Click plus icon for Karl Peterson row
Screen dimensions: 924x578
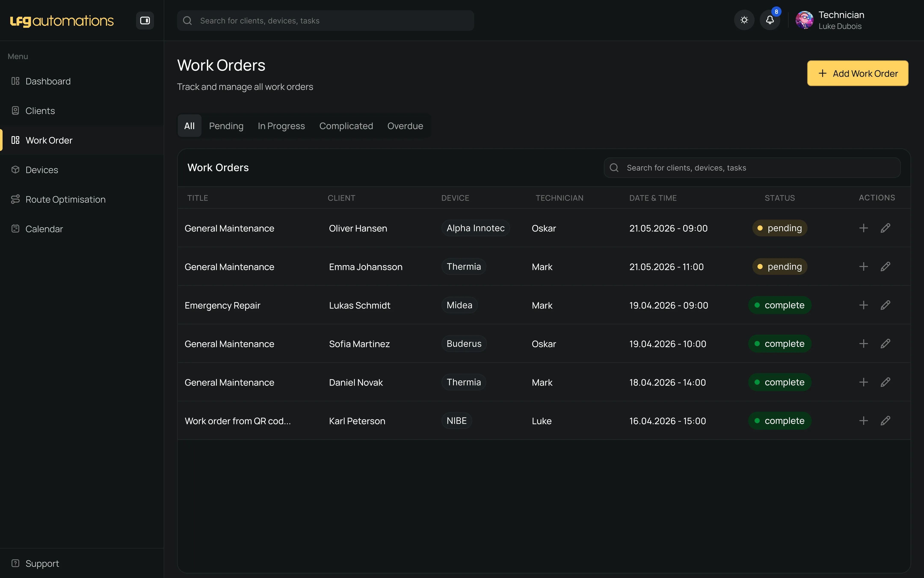pyautogui.click(x=863, y=421)
